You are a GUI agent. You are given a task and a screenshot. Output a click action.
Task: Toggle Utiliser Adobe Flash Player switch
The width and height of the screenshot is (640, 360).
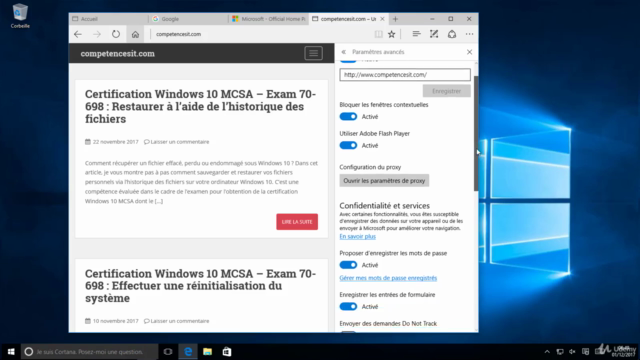(x=348, y=145)
